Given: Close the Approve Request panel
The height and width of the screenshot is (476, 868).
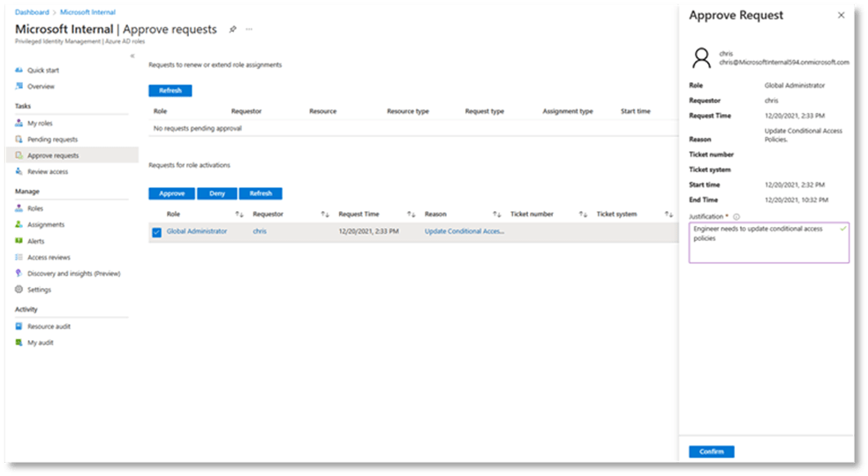Looking at the screenshot, I should click(x=840, y=16).
